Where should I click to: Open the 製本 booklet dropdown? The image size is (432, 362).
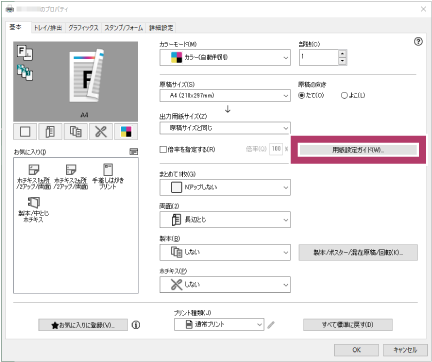(x=225, y=252)
